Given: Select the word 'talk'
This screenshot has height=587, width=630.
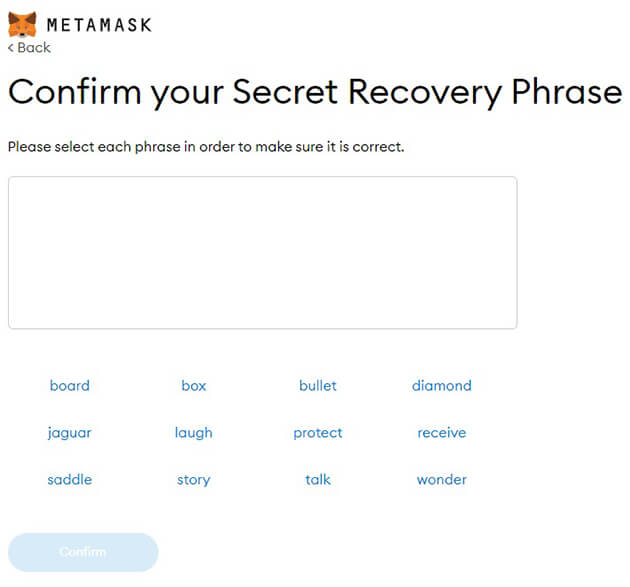Looking at the screenshot, I should click(x=317, y=479).
